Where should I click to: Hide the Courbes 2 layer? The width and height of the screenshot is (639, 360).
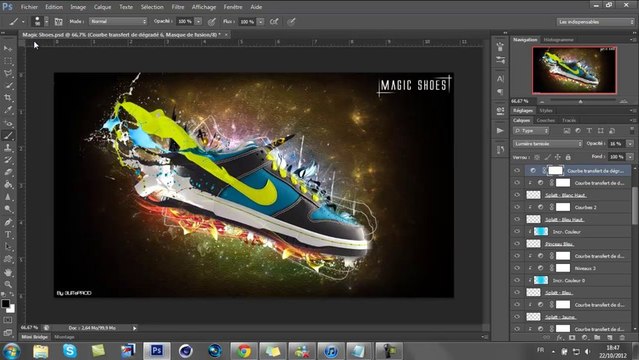[x=517, y=207]
